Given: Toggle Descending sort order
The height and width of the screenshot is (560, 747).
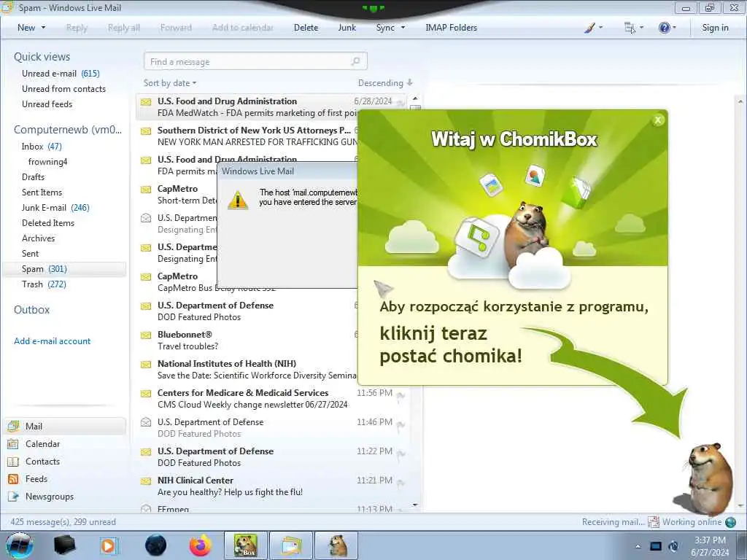Looking at the screenshot, I should [x=385, y=83].
